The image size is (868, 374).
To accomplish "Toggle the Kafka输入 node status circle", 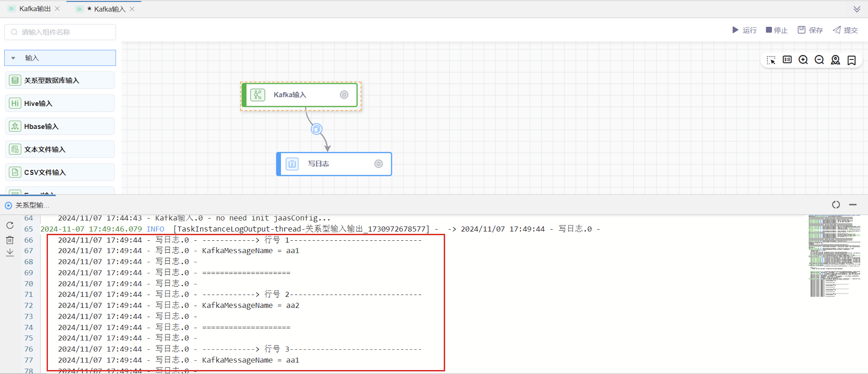I will click(x=344, y=95).
